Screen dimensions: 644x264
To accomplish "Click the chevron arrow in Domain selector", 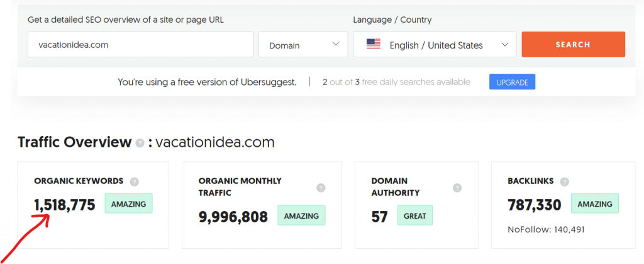I will click(x=336, y=44).
